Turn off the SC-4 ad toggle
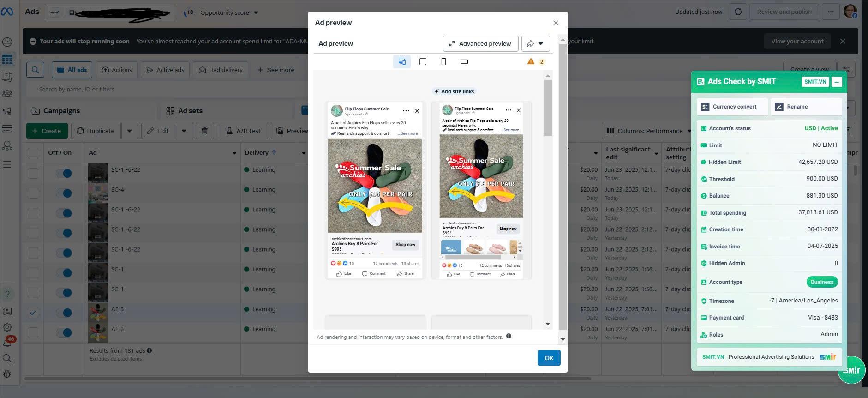The image size is (868, 398). coord(64,193)
